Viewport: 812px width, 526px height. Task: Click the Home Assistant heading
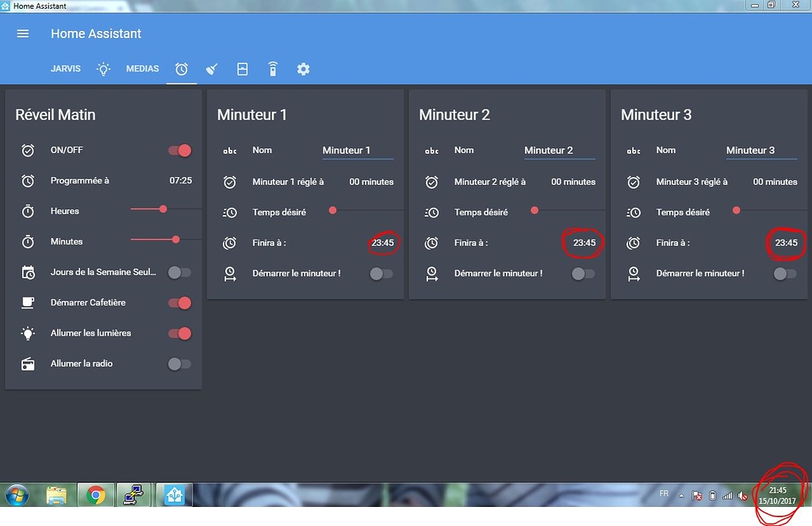click(x=95, y=33)
